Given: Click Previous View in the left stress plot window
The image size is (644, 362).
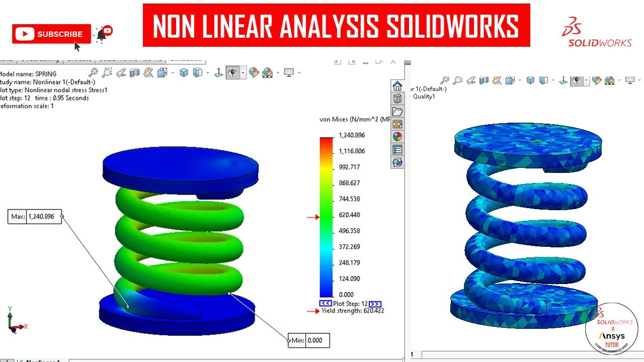Looking at the screenshot, I should (121, 73).
